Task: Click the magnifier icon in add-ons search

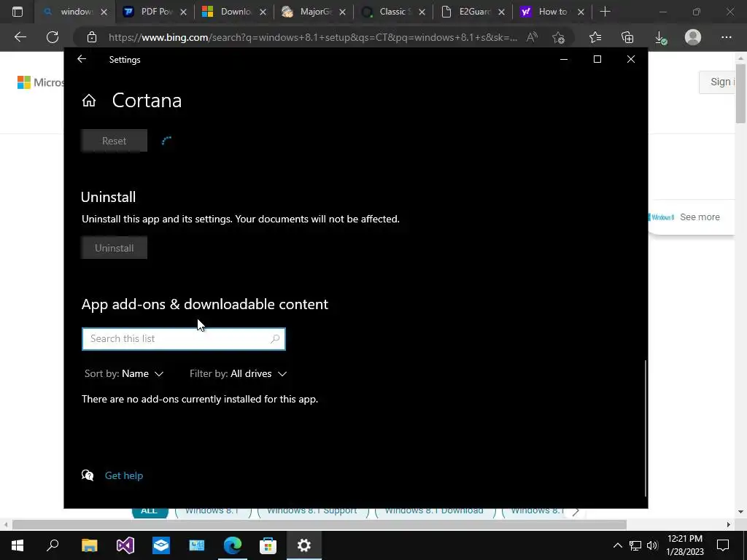Action: click(275, 338)
